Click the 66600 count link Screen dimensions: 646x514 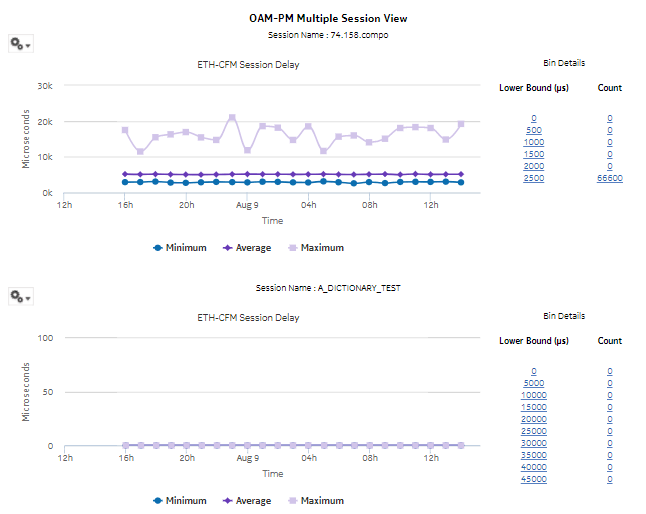pyautogui.click(x=610, y=178)
